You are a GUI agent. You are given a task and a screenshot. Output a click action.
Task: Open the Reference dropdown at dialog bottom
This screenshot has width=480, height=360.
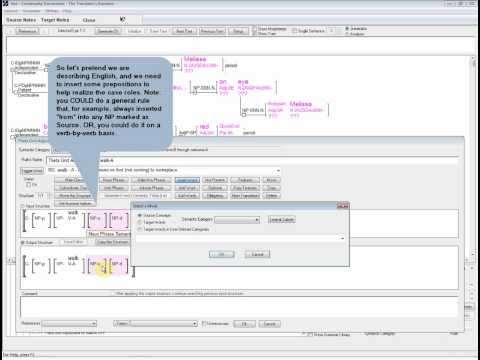pos(70,324)
